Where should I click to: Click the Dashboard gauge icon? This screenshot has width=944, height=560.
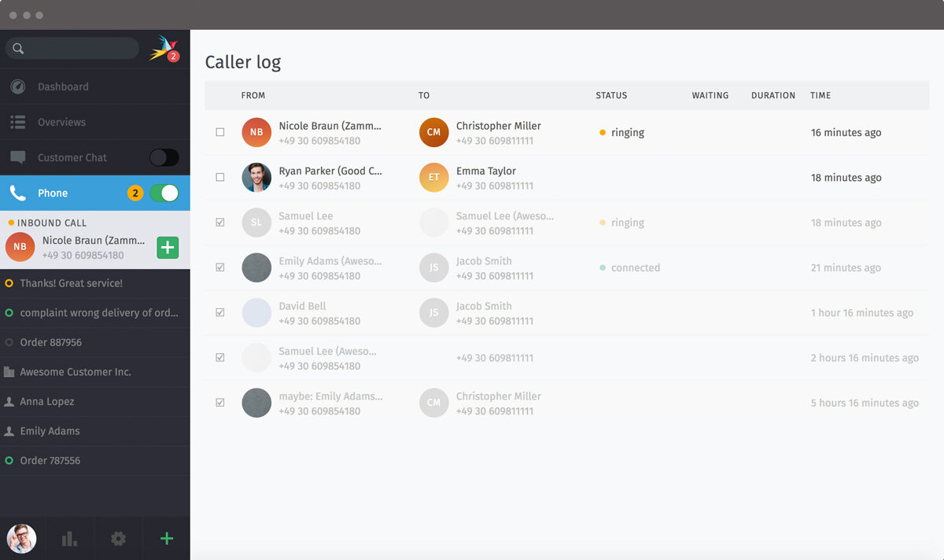tap(18, 87)
